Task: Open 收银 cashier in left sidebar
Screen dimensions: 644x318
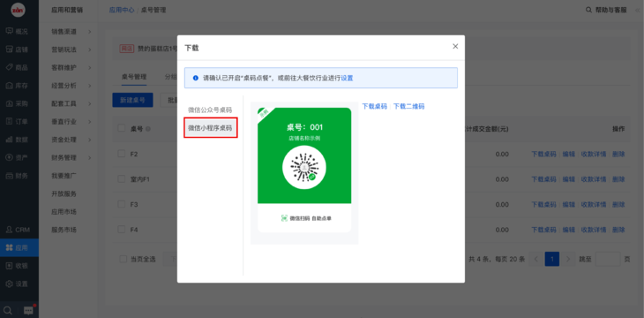Action: tap(18, 266)
